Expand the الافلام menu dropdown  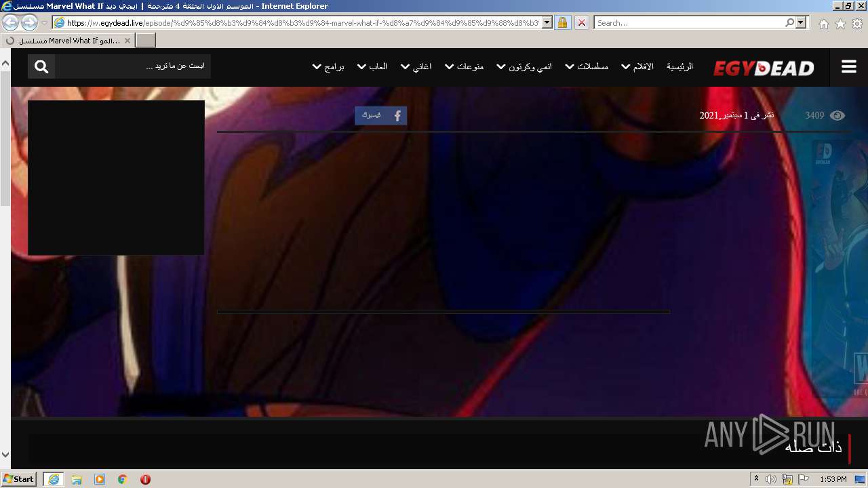tap(637, 66)
